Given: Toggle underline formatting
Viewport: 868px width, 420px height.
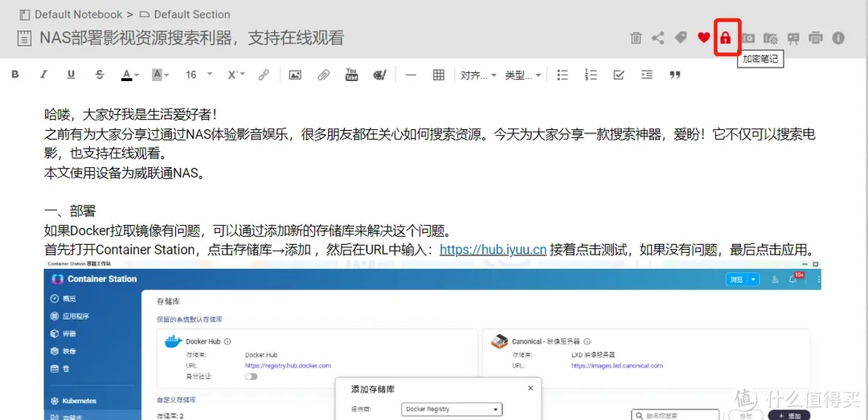Looking at the screenshot, I should pos(71,75).
